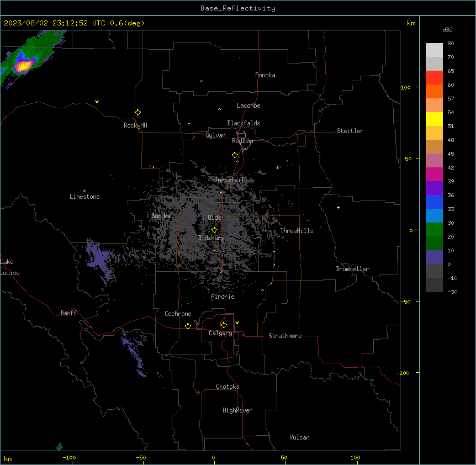Image resolution: width=476 pixels, height=465 pixels.
Task: Click the yellow diamond marker above Calgary
Action: (224, 325)
